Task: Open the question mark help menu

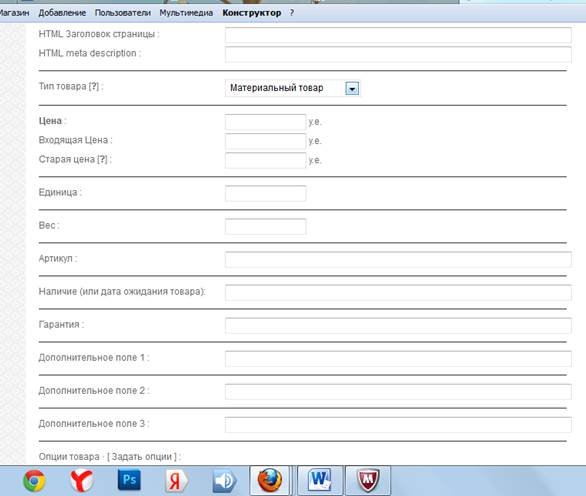Action: (292, 13)
